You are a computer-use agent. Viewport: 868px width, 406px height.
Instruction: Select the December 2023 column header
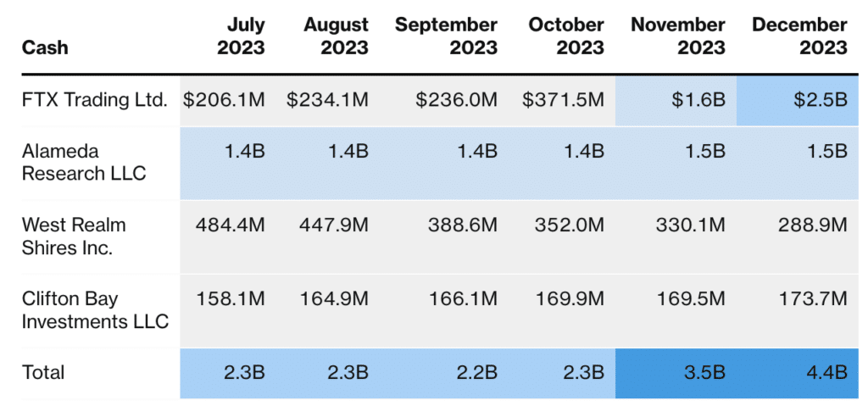click(x=799, y=36)
